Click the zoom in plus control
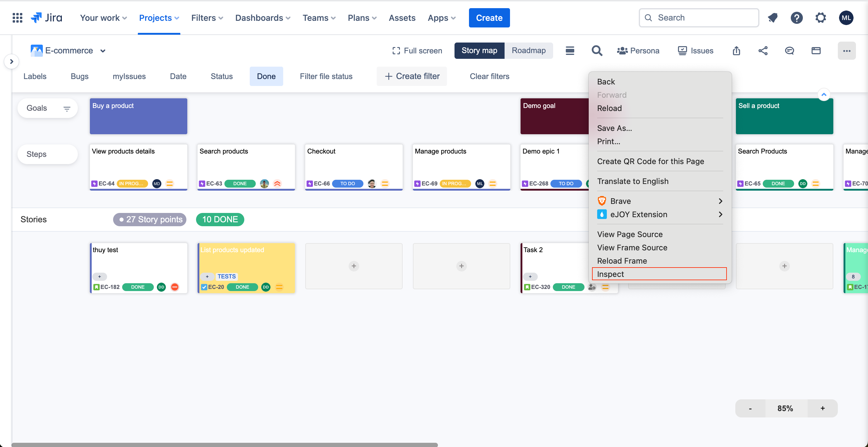Viewport: 868px width, 447px height. [x=822, y=408]
